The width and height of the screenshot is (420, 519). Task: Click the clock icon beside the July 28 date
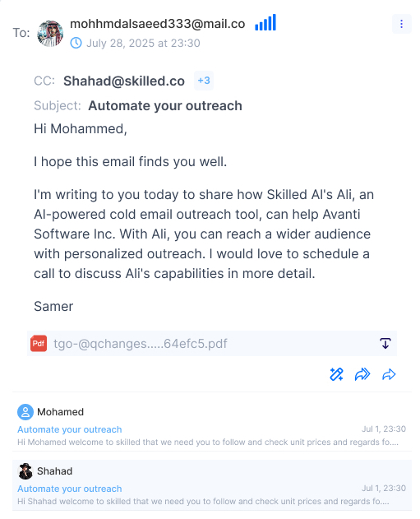76,43
